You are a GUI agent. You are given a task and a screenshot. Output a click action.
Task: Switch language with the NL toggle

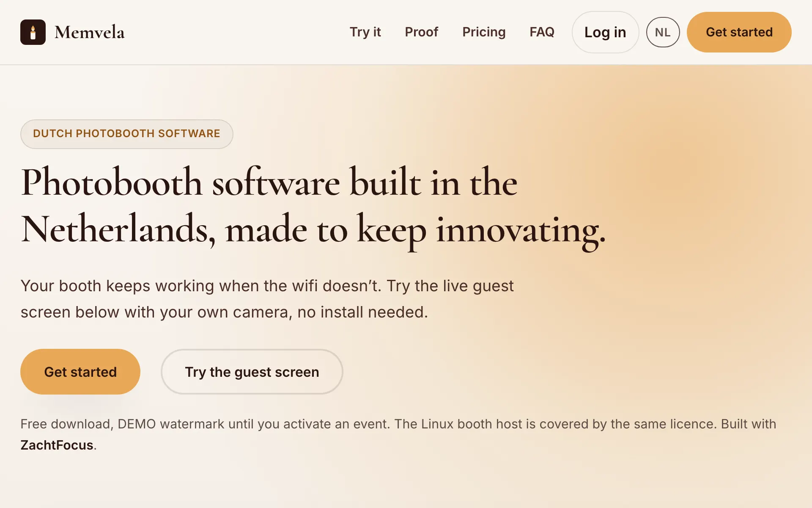point(663,32)
